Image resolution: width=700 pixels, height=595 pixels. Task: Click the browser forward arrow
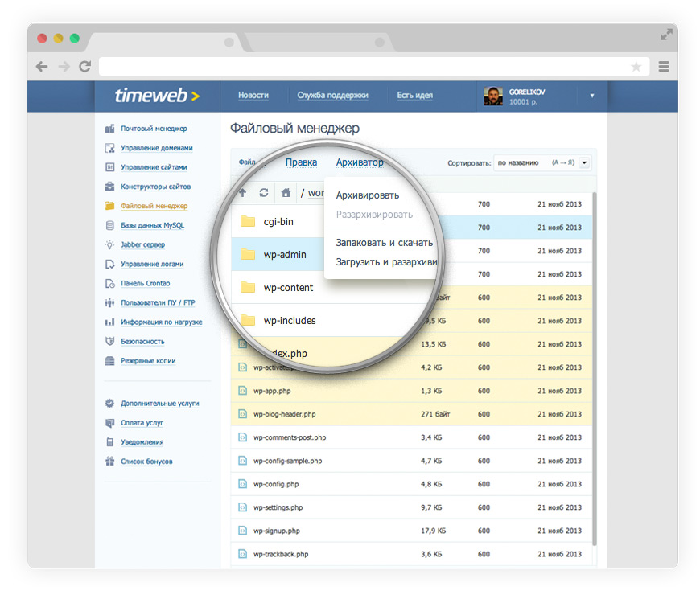click(64, 67)
